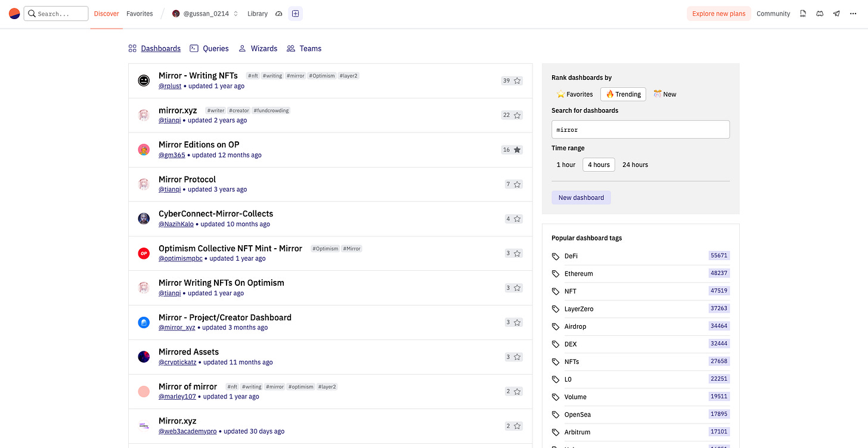This screenshot has width=868, height=448.
Task: Click the #fundcrowding tag on mirror.xyz
Action: (x=271, y=110)
